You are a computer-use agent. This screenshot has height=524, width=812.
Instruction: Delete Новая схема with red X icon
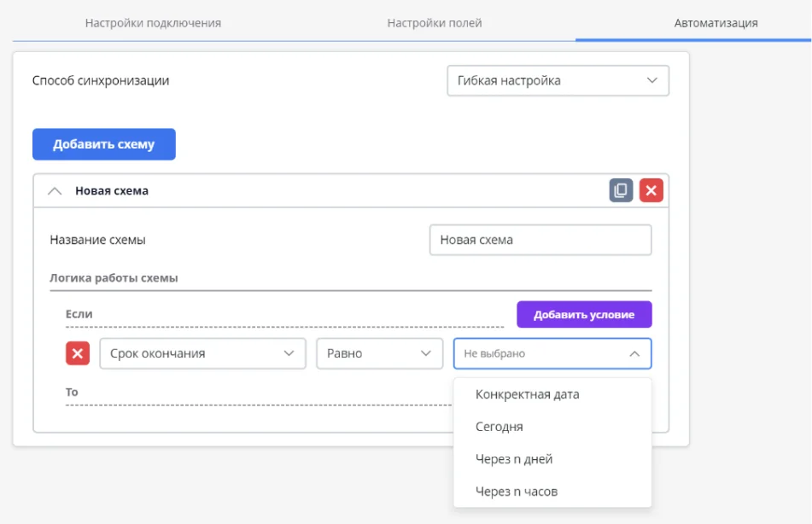click(651, 190)
